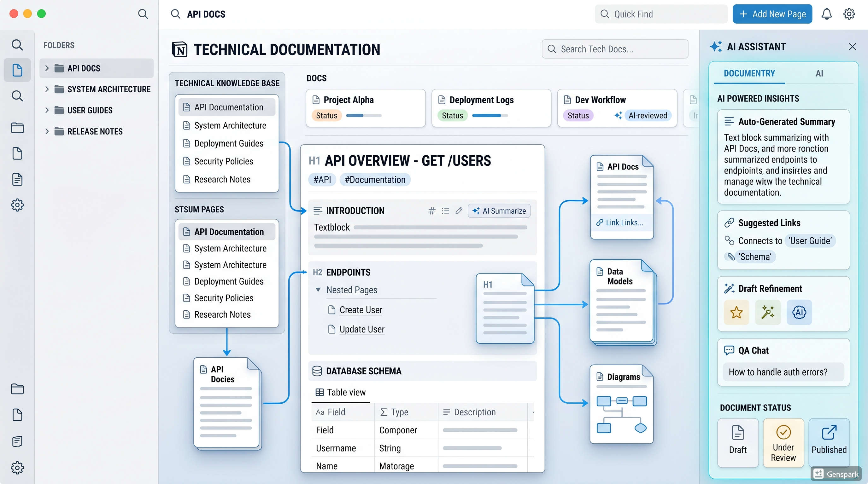The image size is (868, 484).
Task: Close the AI Assistant panel
Action: pos(852,46)
